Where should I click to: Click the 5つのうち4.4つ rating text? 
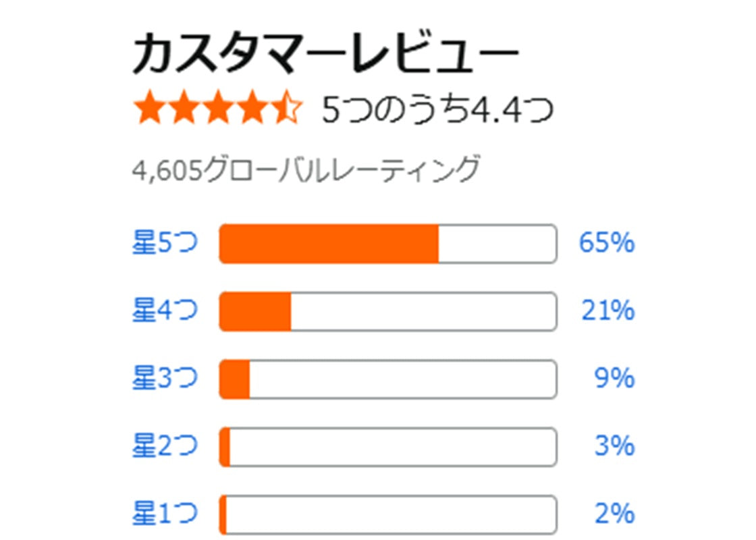[x=437, y=111]
